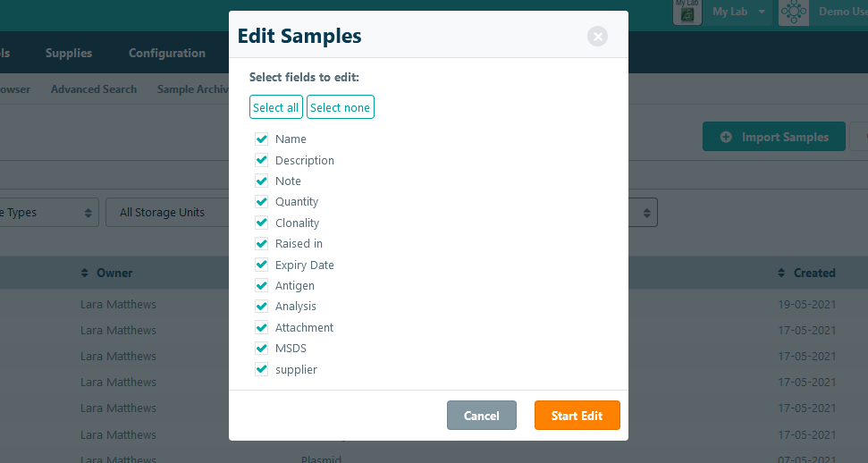The image size is (868, 463).
Task: Click the Cancel button
Action: [482, 416]
